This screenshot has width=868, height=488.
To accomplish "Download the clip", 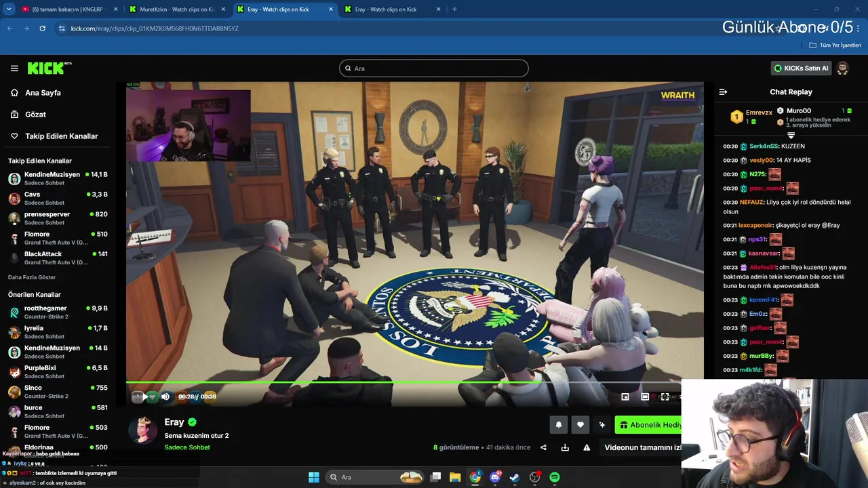I will 565,447.
